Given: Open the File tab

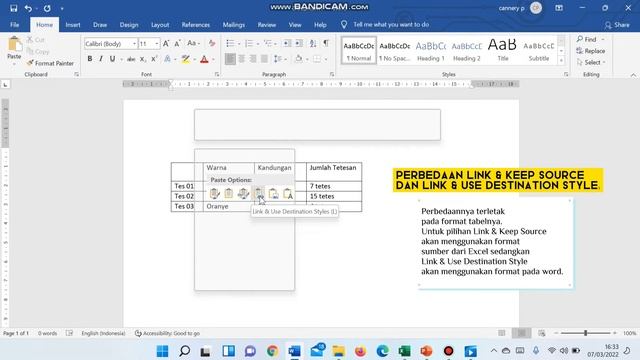Looking at the screenshot, I should click(x=14, y=24).
